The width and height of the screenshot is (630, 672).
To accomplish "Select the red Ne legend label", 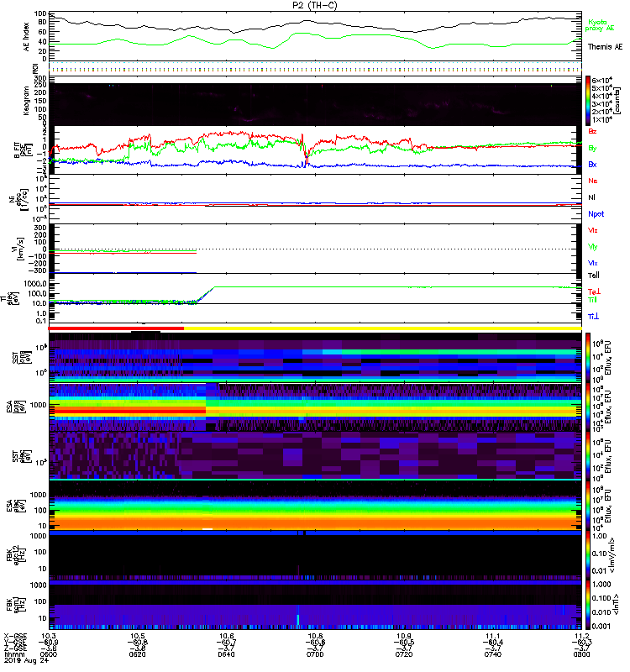I will [592, 181].
